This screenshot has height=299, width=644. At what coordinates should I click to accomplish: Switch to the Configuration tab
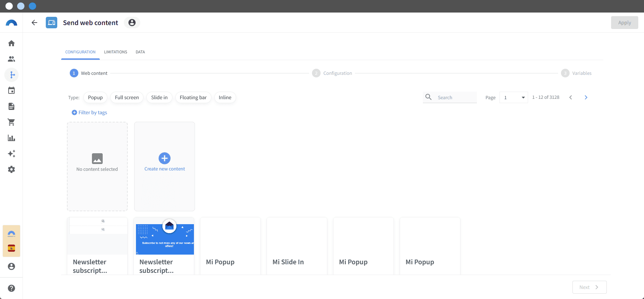(x=80, y=52)
